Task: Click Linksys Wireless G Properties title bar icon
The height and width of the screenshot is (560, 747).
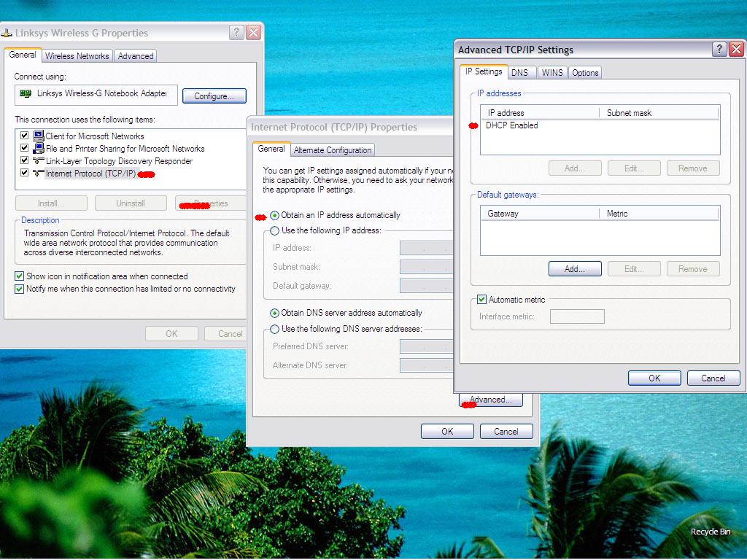Action: pyautogui.click(x=6, y=33)
